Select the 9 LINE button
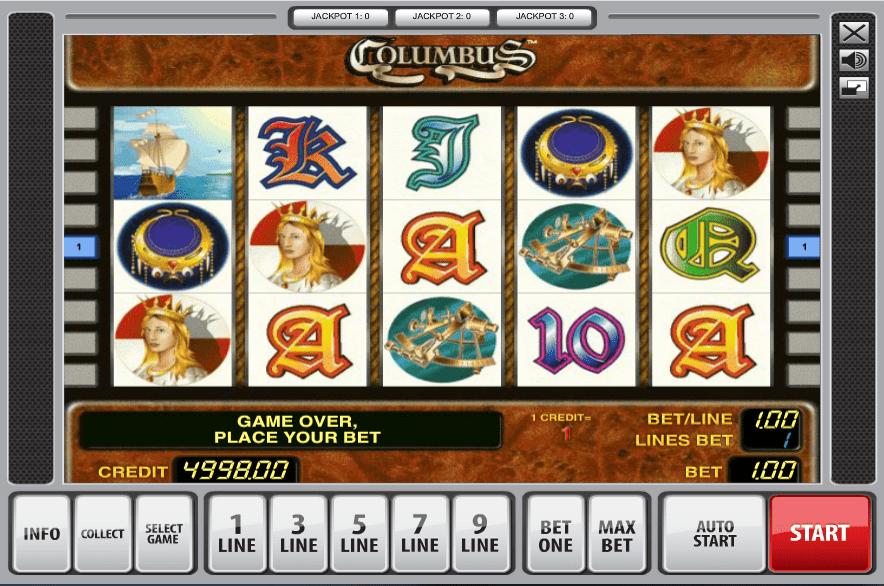The image size is (884, 586). click(x=480, y=534)
